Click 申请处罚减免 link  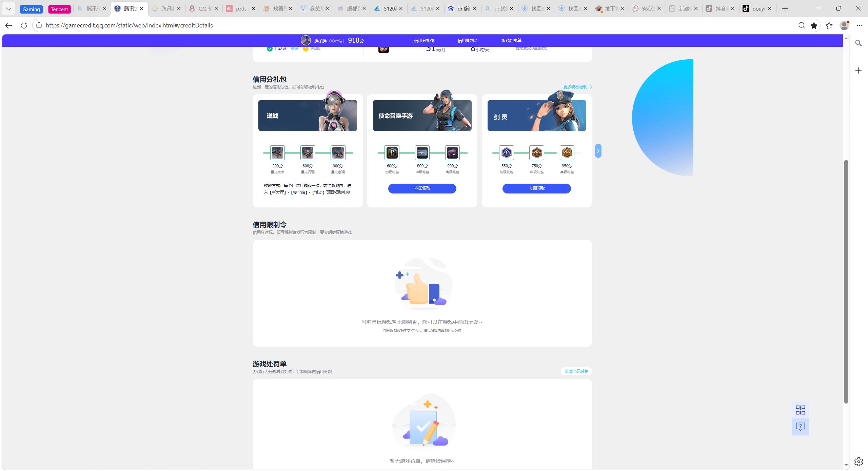576,371
